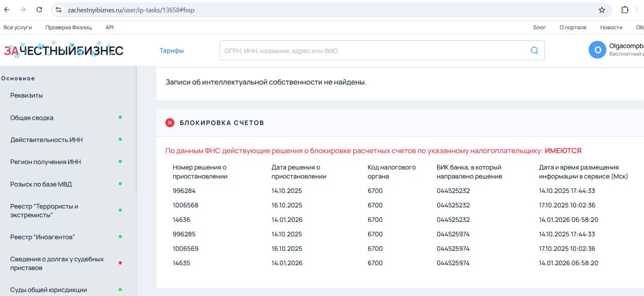Screen dimensions: 644x296
Task: Open the browser extensions puzzle icon
Action: [625, 10]
